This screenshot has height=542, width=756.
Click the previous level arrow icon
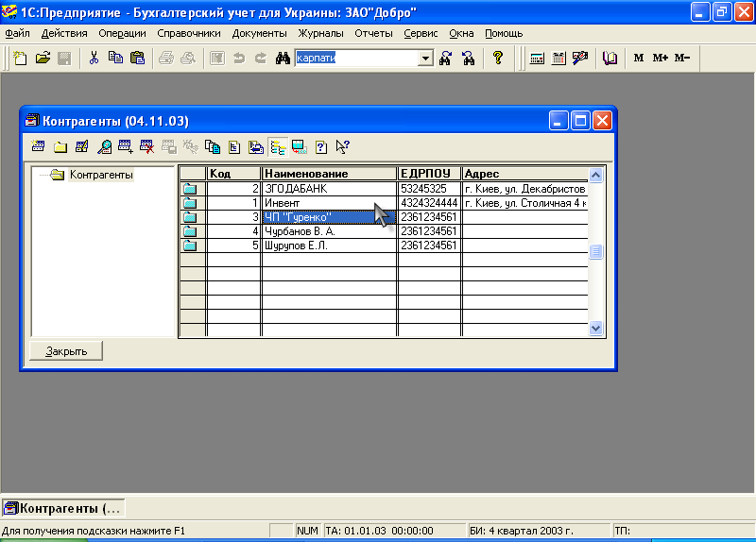click(256, 147)
